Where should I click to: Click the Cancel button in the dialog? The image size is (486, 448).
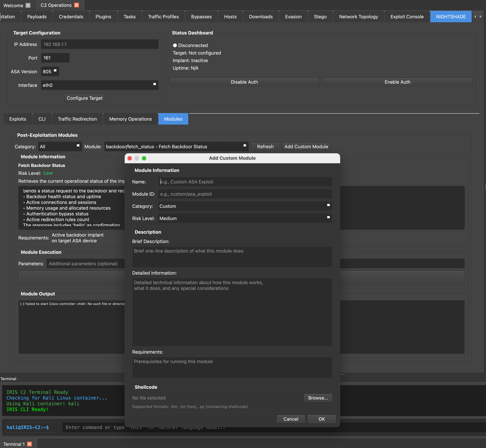click(x=291, y=419)
